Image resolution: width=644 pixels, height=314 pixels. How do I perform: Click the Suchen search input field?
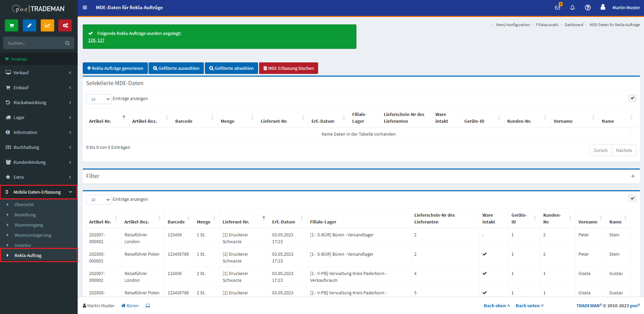coord(34,43)
